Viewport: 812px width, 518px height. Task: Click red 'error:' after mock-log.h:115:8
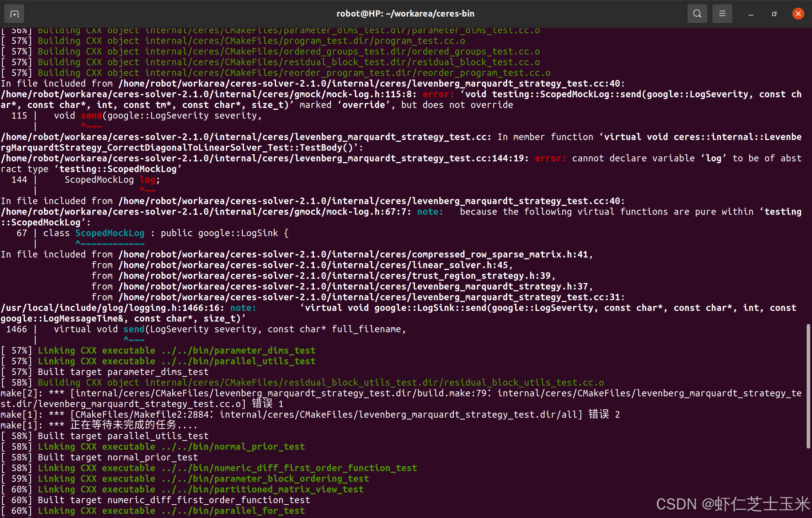click(438, 94)
